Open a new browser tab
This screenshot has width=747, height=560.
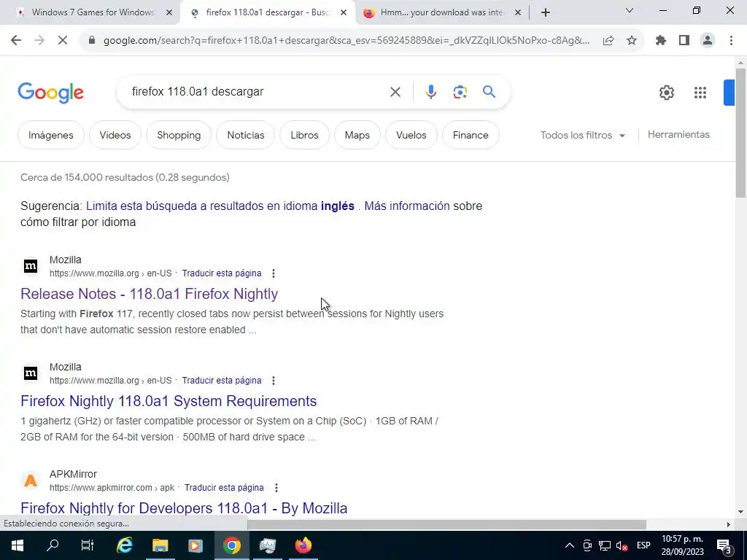[546, 12]
